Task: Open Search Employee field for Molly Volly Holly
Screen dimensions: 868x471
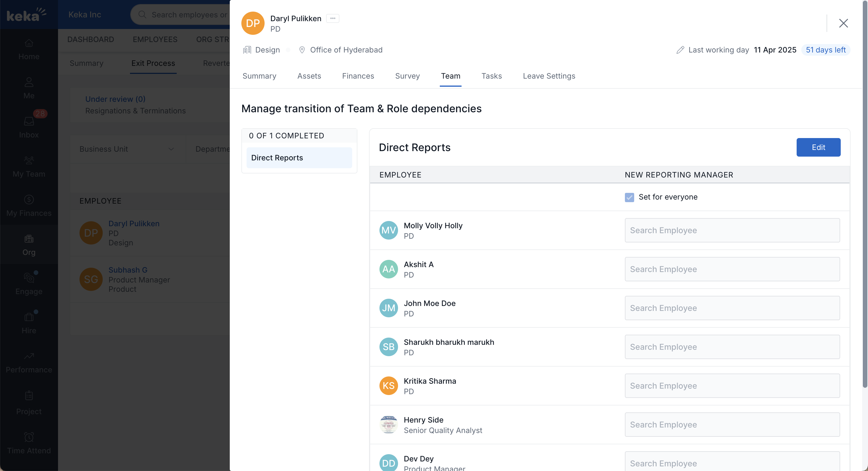Action: coord(732,230)
